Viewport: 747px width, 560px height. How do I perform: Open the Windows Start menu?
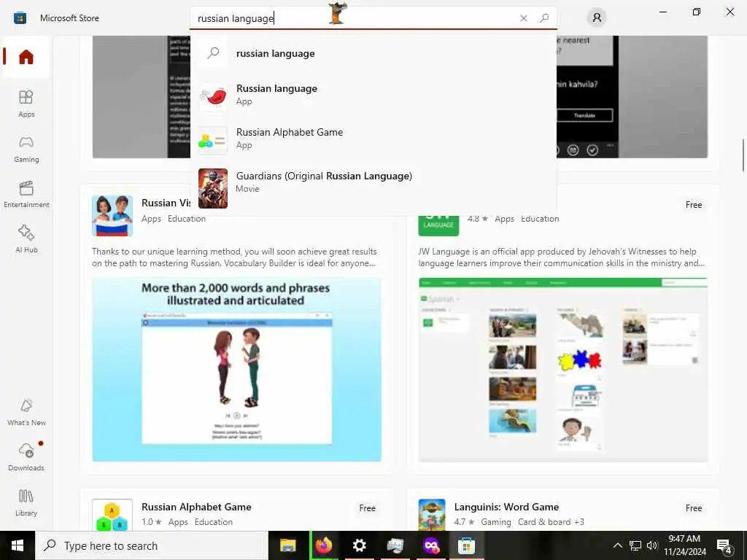(x=18, y=545)
